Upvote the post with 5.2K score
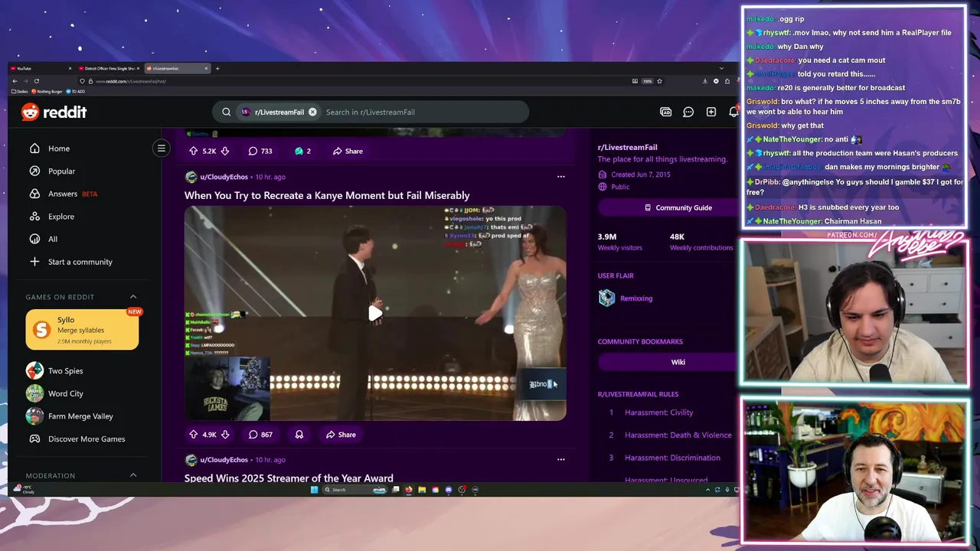Viewport: 980px width, 551px height. pos(193,152)
